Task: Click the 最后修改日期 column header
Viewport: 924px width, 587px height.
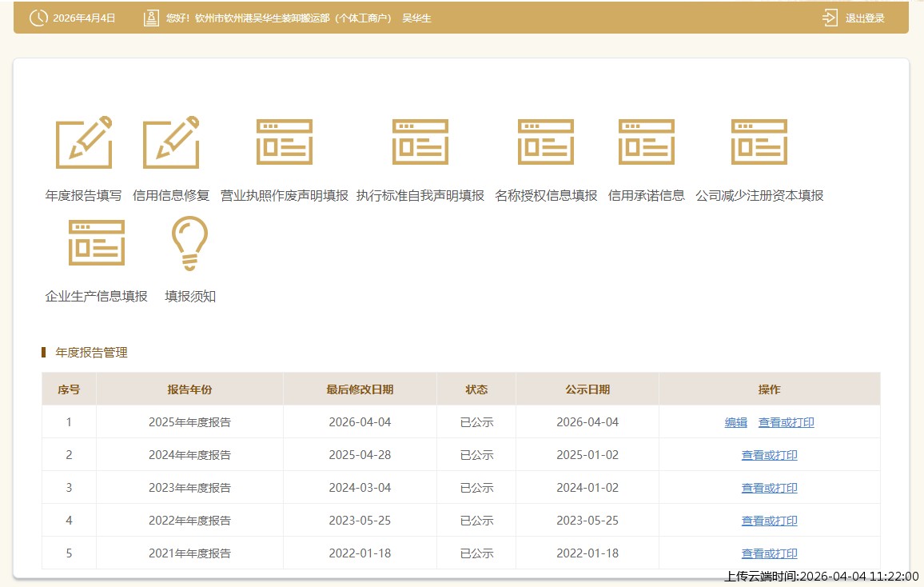Action: pos(360,389)
